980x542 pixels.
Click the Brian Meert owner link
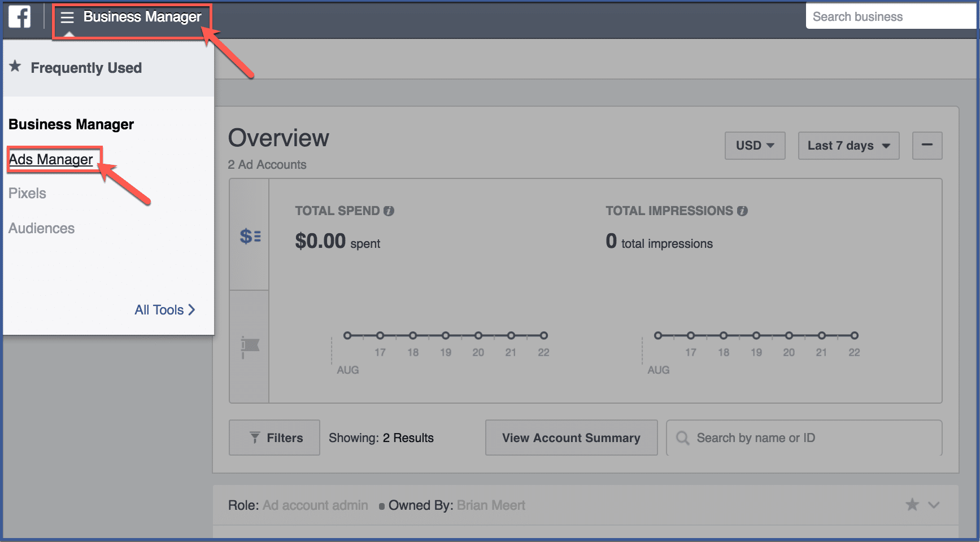pyautogui.click(x=491, y=505)
